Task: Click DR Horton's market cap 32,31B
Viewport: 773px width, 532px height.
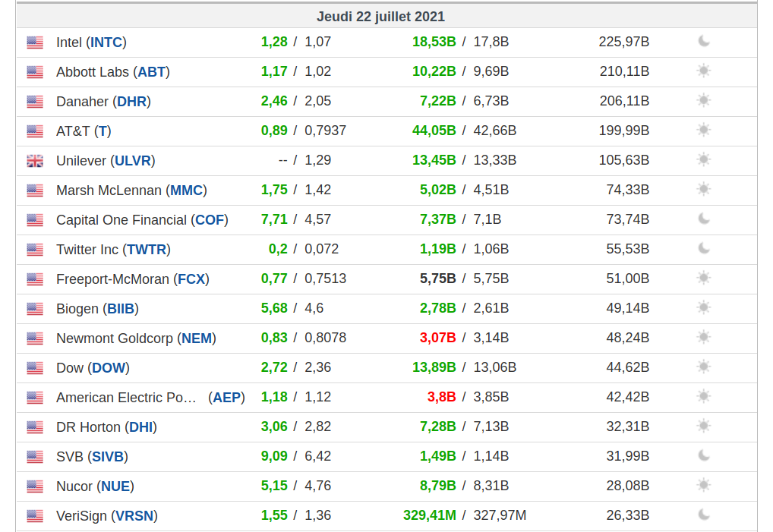Action: [x=627, y=427]
